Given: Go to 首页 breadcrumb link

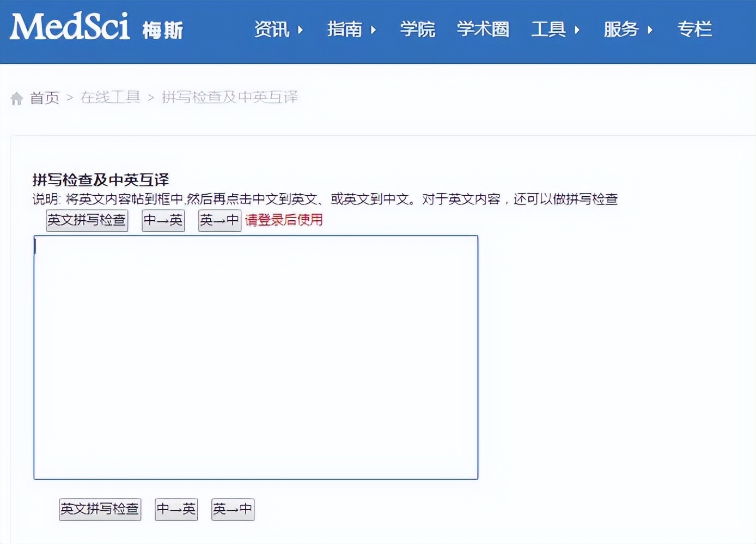Looking at the screenshot, I should pyautogui.click(x=44, y=98).
